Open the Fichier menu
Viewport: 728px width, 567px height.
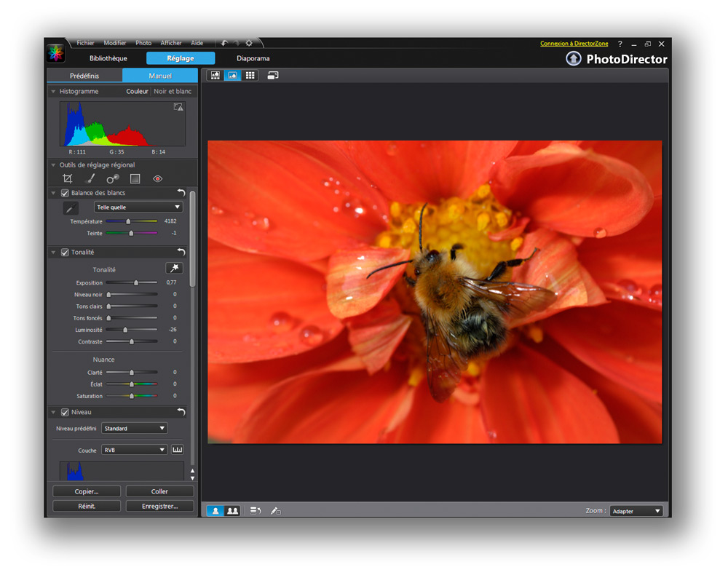point(85,43)
